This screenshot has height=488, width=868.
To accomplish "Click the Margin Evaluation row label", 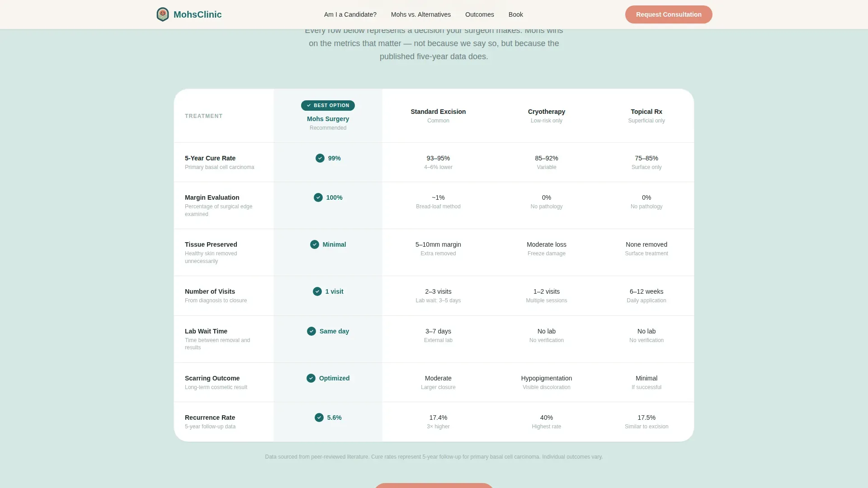I will click(212, 197).
